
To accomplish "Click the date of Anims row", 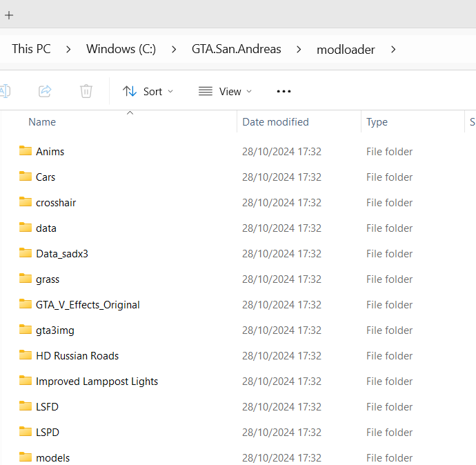I will 281,152.
